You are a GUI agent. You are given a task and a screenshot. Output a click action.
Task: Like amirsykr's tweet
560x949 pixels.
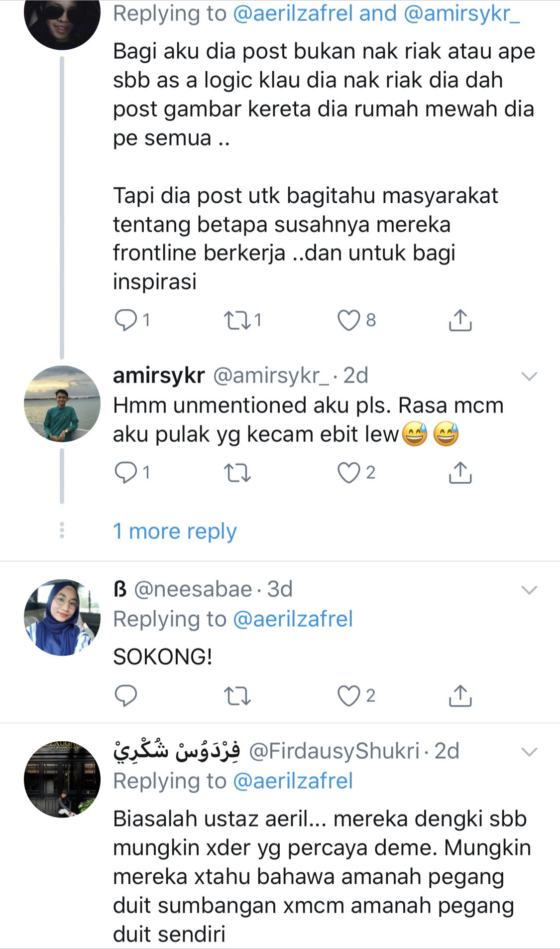click(348, 472)
